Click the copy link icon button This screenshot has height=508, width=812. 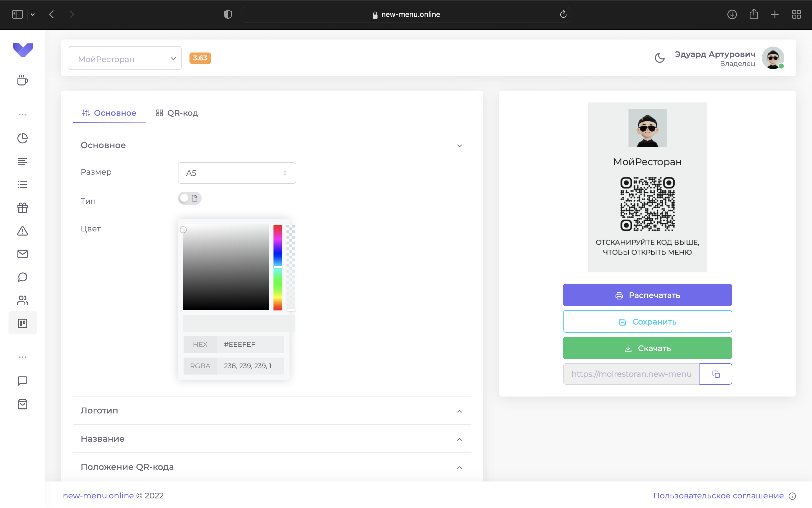tap(716, 374)
